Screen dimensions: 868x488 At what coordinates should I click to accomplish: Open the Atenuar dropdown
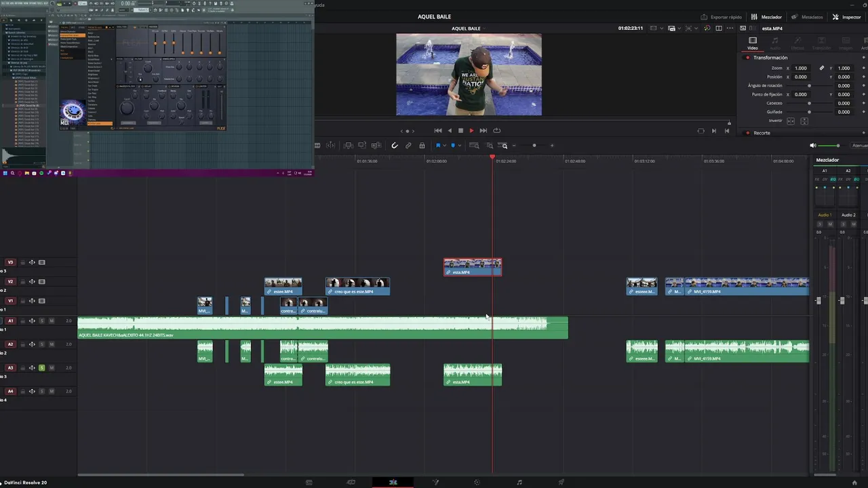click(860, 146)
